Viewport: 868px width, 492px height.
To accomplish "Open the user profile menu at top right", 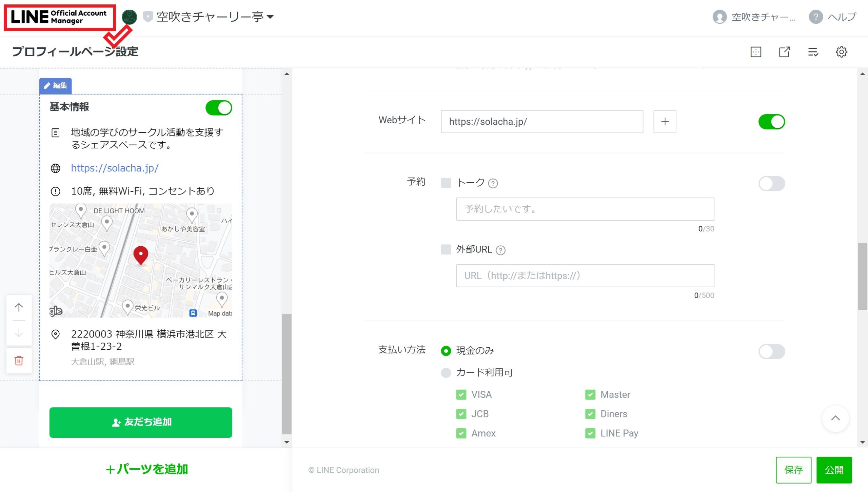I will (753, 17).
